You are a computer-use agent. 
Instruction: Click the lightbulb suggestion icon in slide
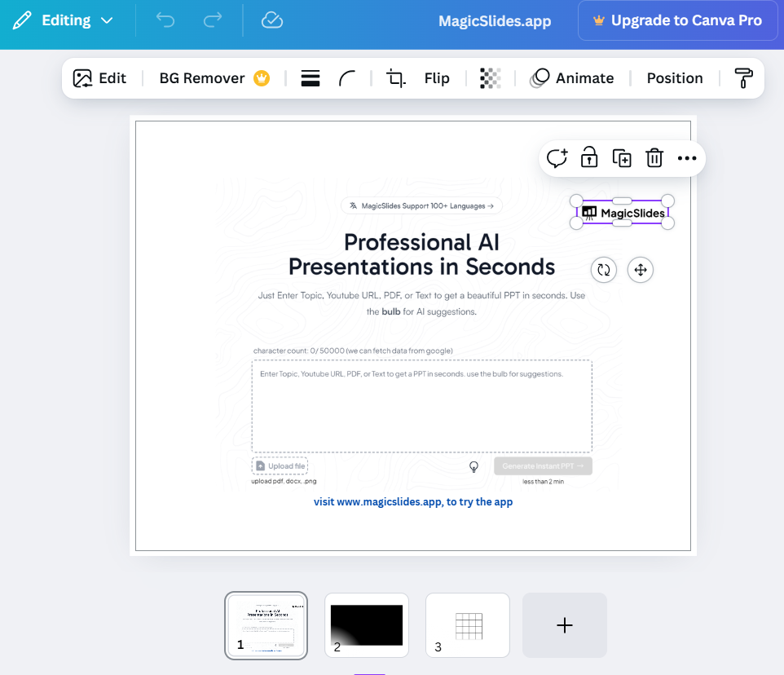[473, 467]
